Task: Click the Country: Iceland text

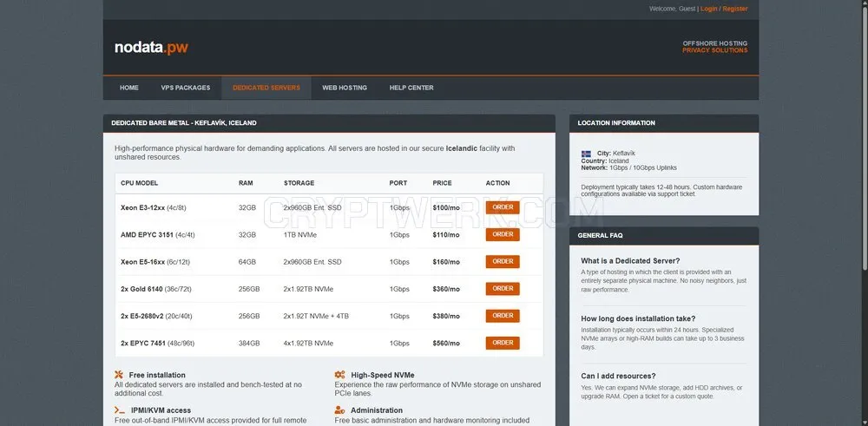Action: tap(605, 161)
